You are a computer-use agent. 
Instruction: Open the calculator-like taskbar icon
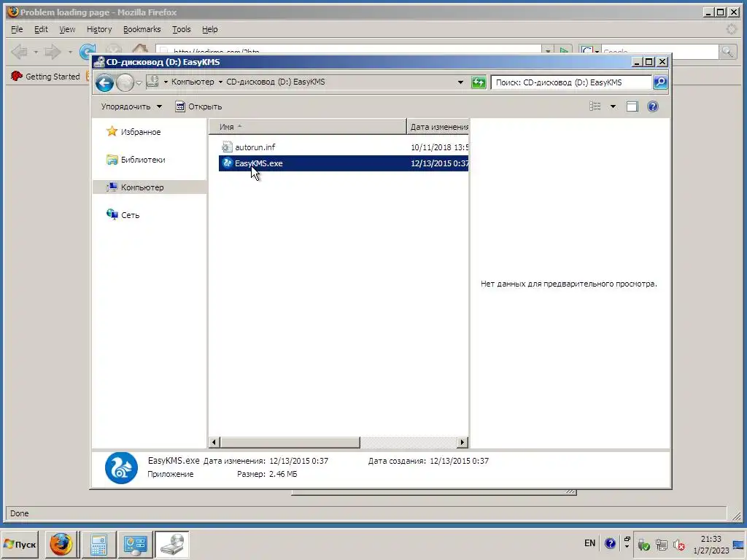pyautogui.click(x=98, y=544)
